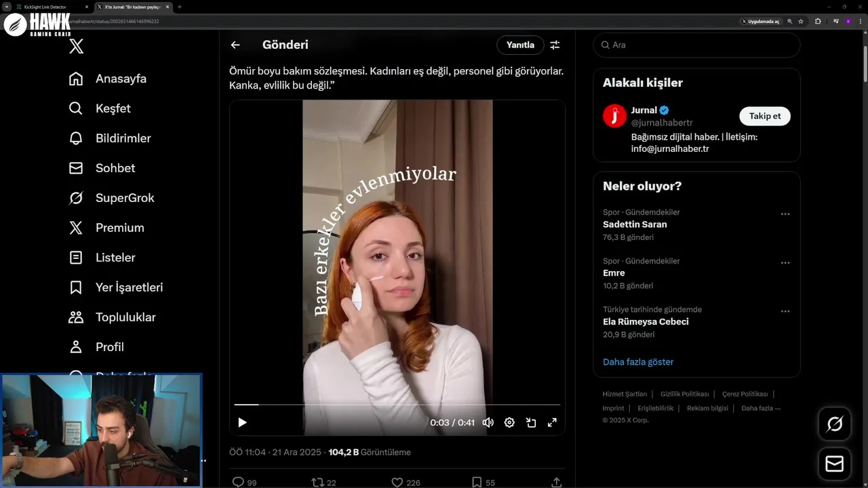Screen dimensions: 868x488
Task: Open the @jurnalhabertr handle
Action: tap(662, 123)
